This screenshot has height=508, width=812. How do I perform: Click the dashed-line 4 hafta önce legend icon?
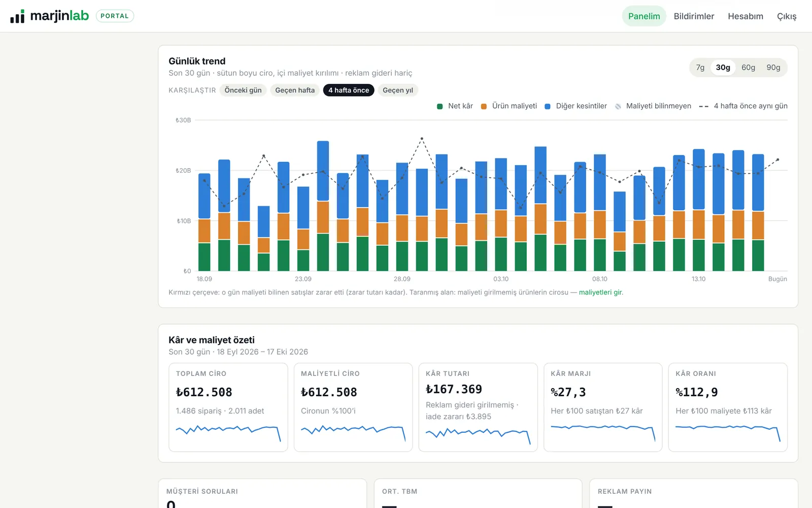coord(703,106)
